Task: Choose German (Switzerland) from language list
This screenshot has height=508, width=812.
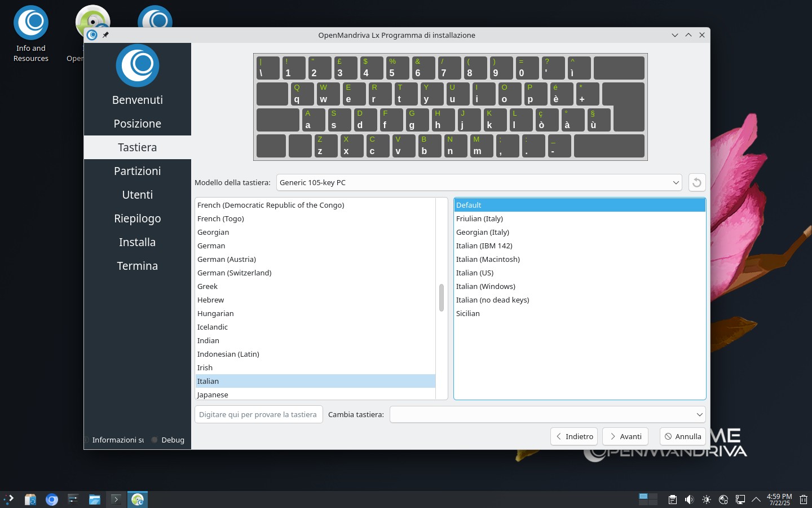Action: click(234, 273)
